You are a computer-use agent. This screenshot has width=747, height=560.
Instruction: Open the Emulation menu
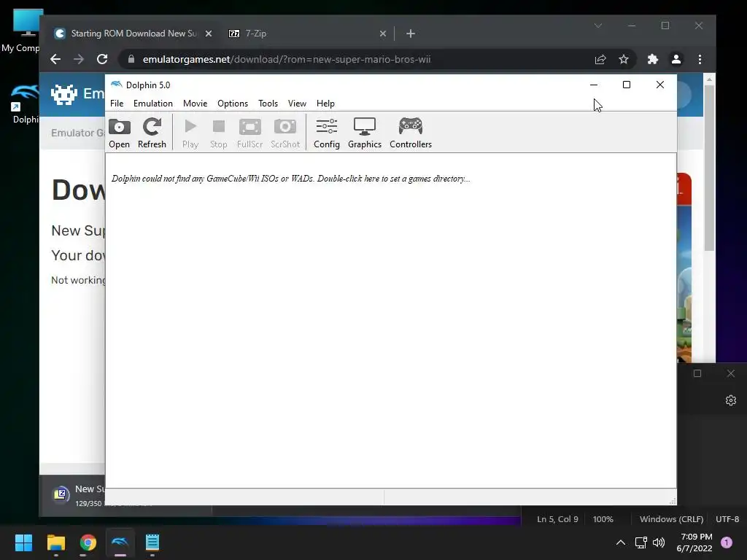pos(153,104)
